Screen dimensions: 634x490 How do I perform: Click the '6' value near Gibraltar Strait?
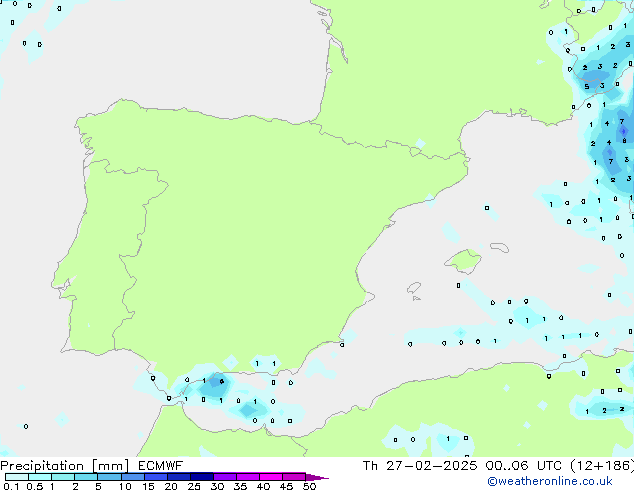(222, 381)
